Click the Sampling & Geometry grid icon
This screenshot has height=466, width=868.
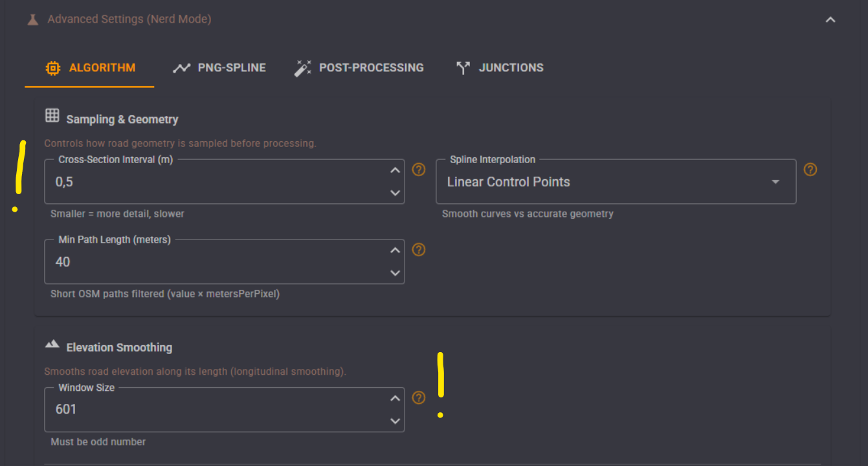pos(52,116)
